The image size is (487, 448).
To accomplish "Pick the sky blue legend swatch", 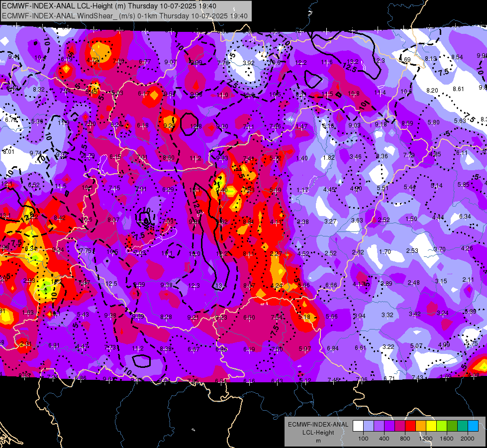I will point(473,426).
